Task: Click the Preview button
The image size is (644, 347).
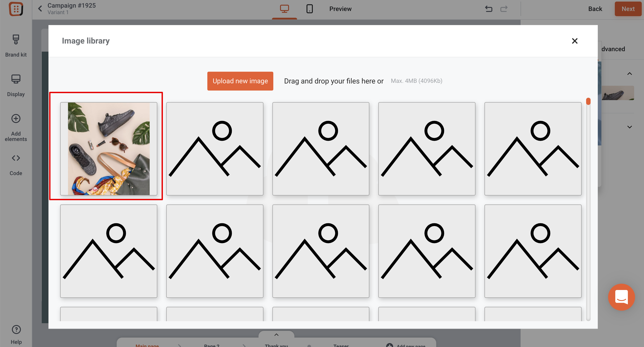Action: coord(340,9)
